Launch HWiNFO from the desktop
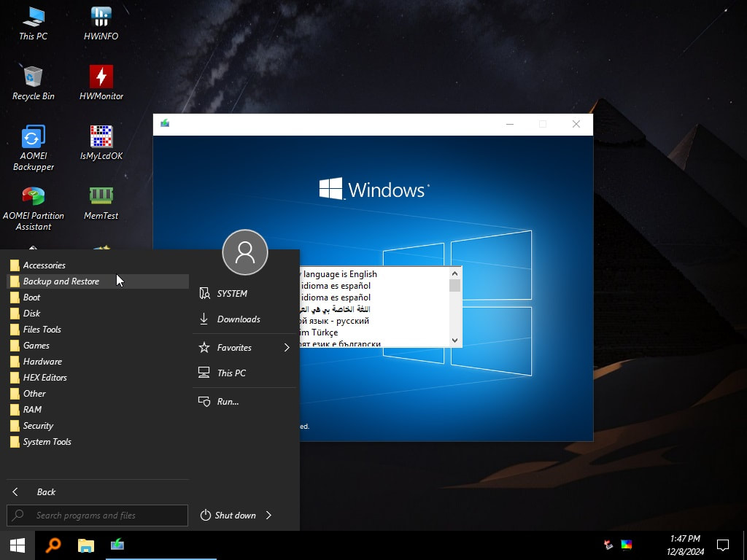This screenshot has width=747, height=560. tap(101, 23)
